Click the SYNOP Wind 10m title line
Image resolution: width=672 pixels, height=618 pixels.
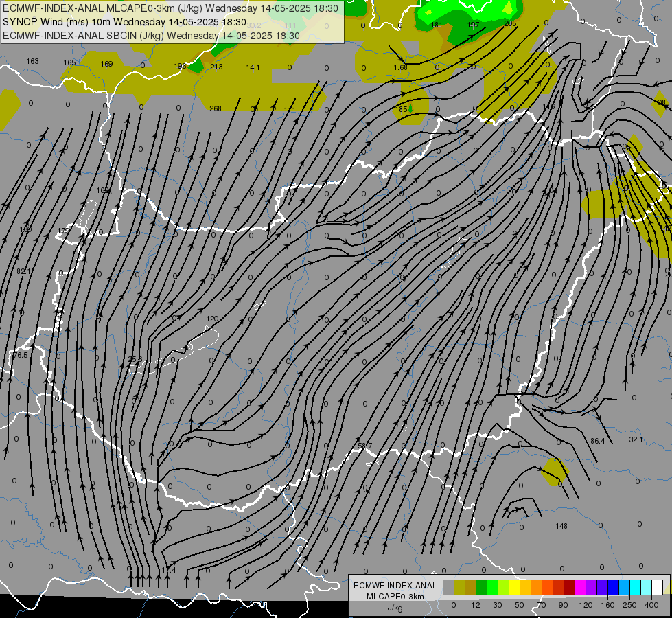coord(125,22)
